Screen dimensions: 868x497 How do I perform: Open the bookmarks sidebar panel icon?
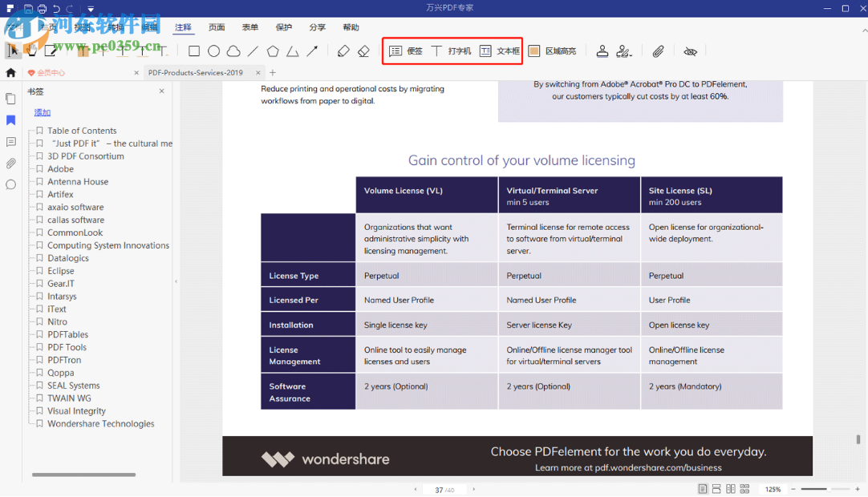10,120
